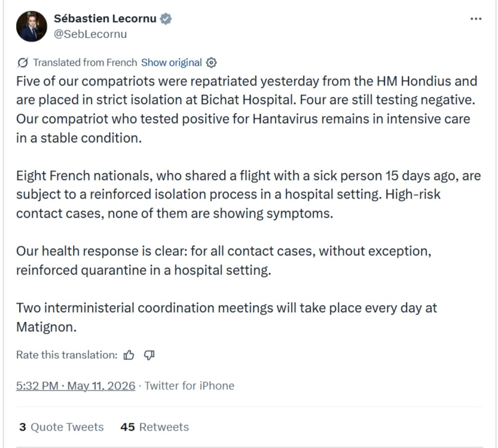
Task: Click the 'Twitter for iPhone' source label
Action: pyautogui.click(x=190, y=386)
